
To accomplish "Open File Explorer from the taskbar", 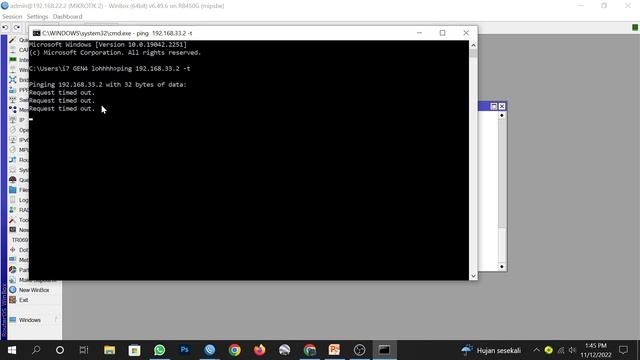I will click(x=109, y=350).
